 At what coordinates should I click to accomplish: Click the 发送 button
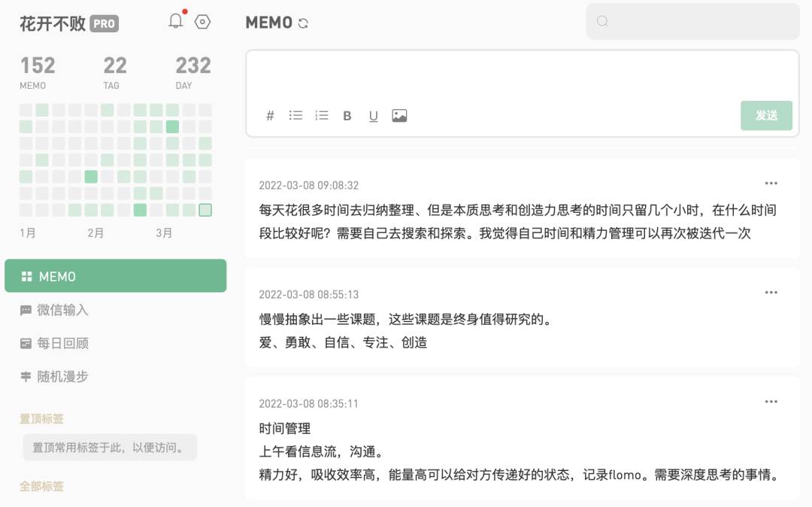coord(766,115)
